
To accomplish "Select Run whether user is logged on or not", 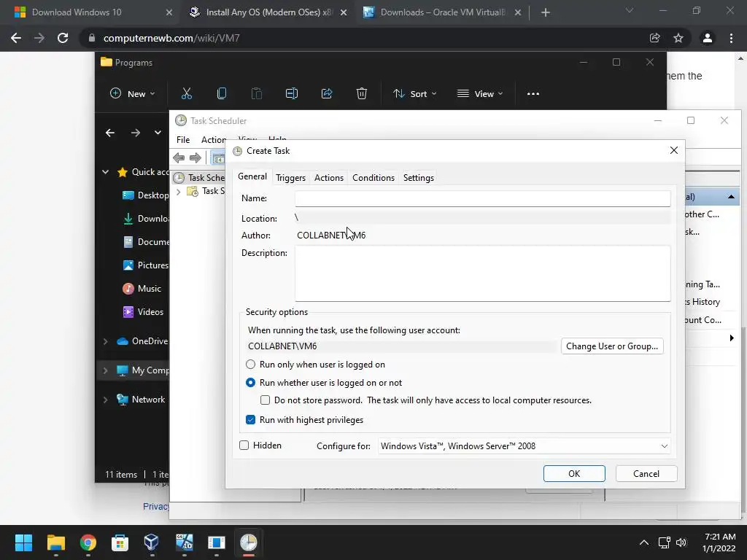I will (250, 383).
